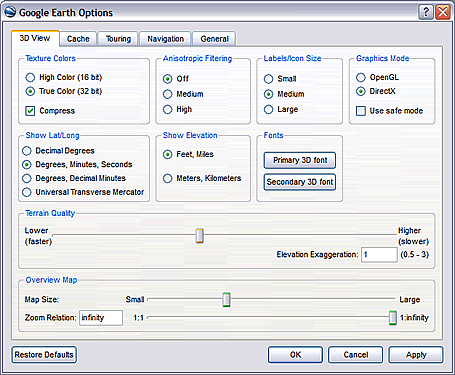Enable Use safe mode checkbox
This screenshot has height=375, width=455.
coord(361,111)
